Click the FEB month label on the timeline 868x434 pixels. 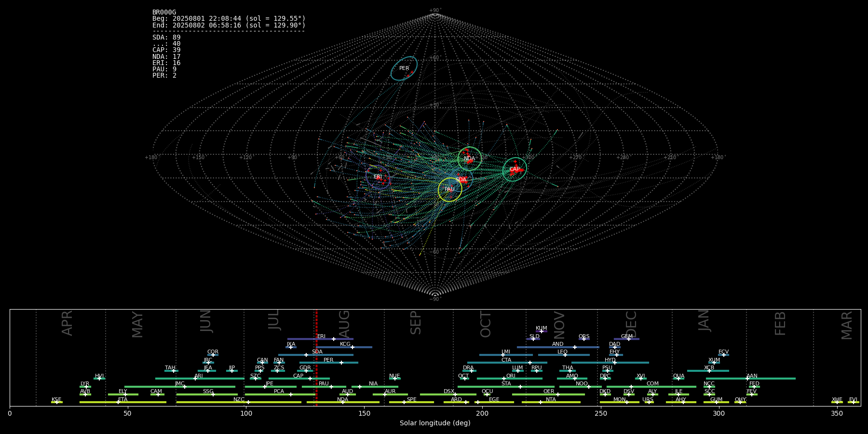click(x=780, y=323)
